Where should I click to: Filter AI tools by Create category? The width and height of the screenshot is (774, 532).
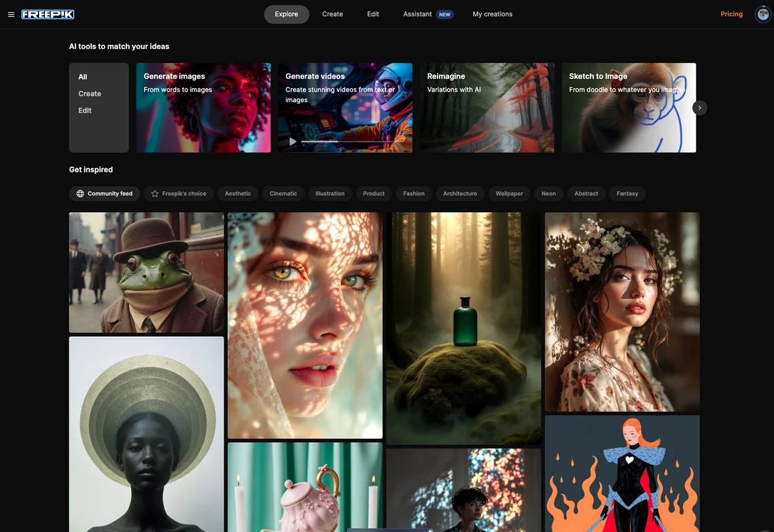[90, 94]
